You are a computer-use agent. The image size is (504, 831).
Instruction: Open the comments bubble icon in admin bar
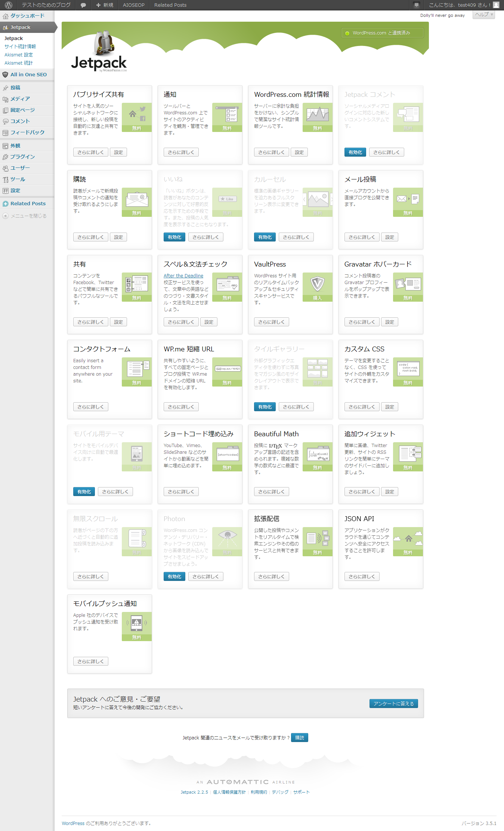[x=83, y=5]
